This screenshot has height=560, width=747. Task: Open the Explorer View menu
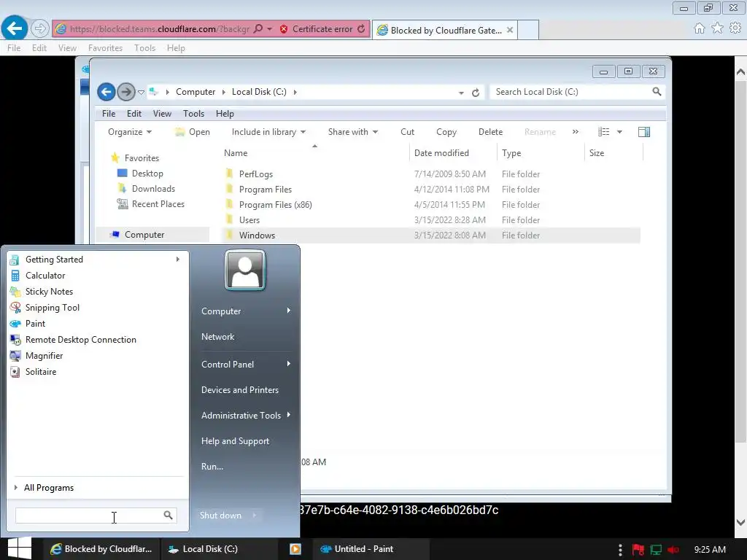pyautogui.click(x=162, y=113)
